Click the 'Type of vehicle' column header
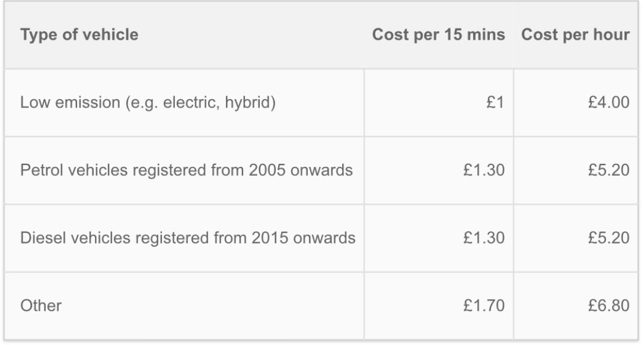Viewport: 644px width, 345px height. [79, 35]
